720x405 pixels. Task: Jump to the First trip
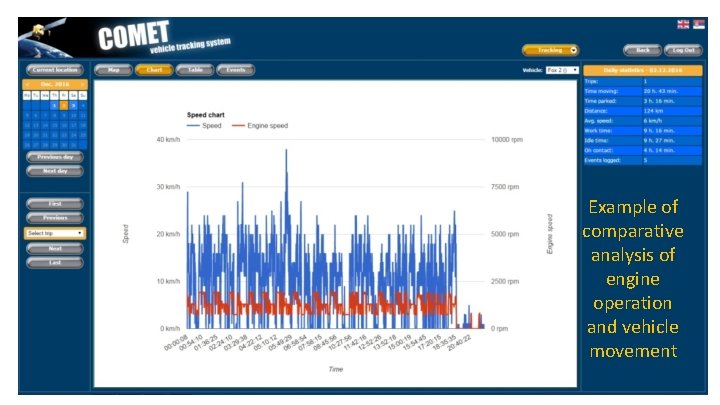coord(55,203)
